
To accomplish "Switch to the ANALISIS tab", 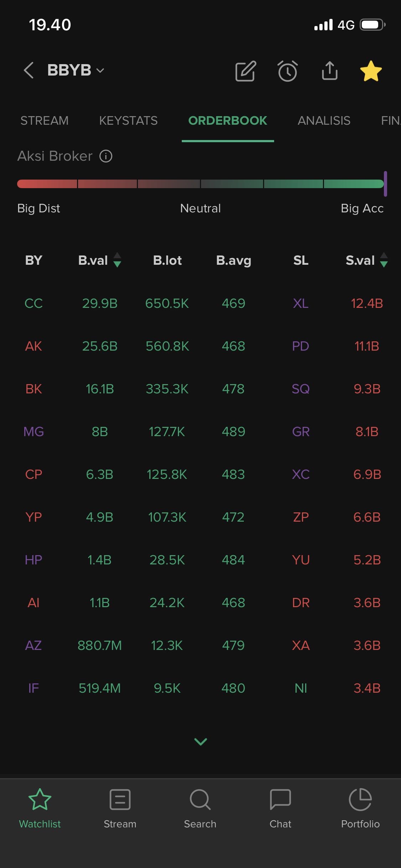I will (324, 121).
